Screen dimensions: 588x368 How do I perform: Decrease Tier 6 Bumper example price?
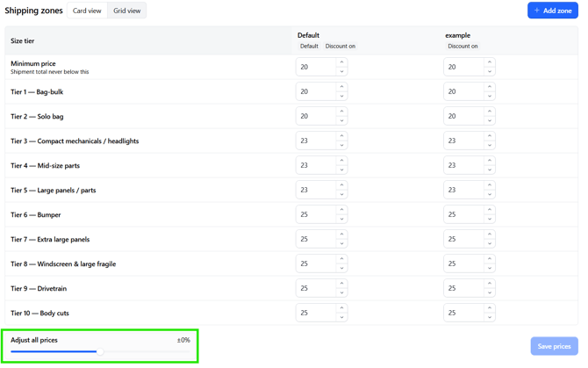pyautogui.click(x=490, y=219)
